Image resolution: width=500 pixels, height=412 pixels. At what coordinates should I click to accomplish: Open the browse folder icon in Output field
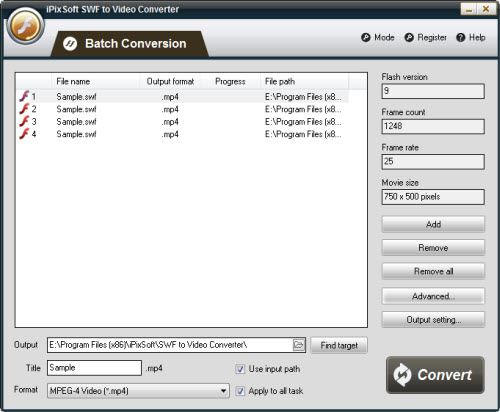tap(298, 345)
